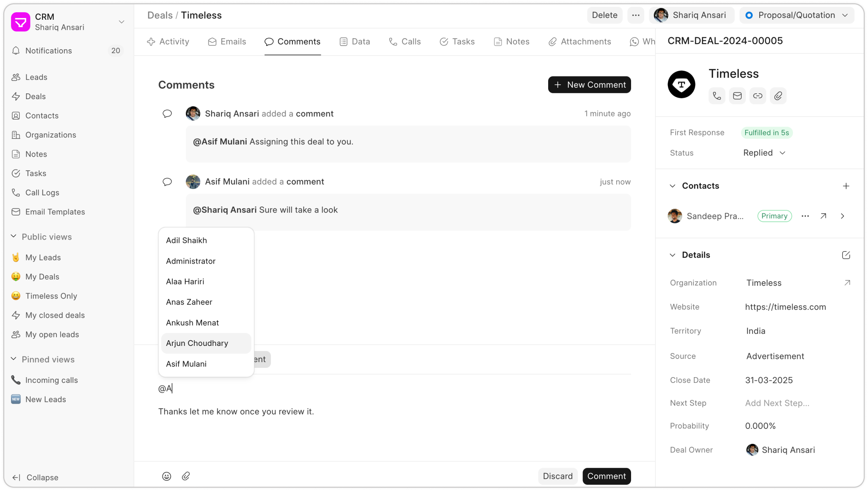
Task: Attach a file using comment editor paperclip icon
Action: pyautogui.click(x=186, y=476)
